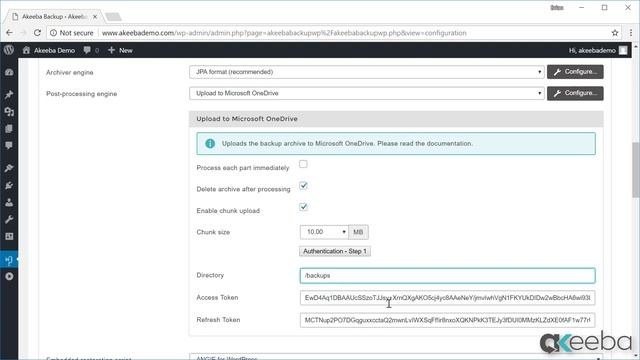The image size is (640, 360).
Task: Uncheck Delete archive after processing
Action: [303, 186]
